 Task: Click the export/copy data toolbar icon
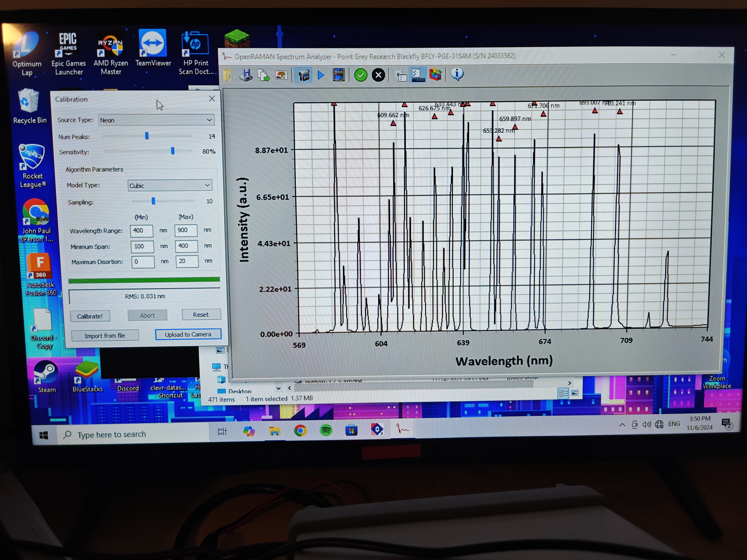click(x=264, y=75)
